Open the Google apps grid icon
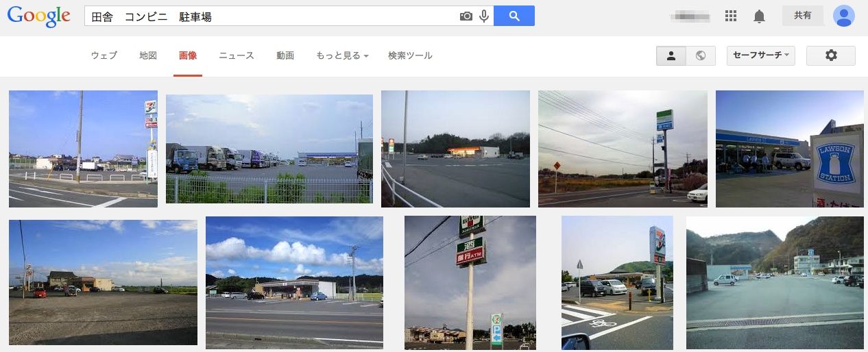The width and height of the screenshot is (868, 352). tap(731, 16)
